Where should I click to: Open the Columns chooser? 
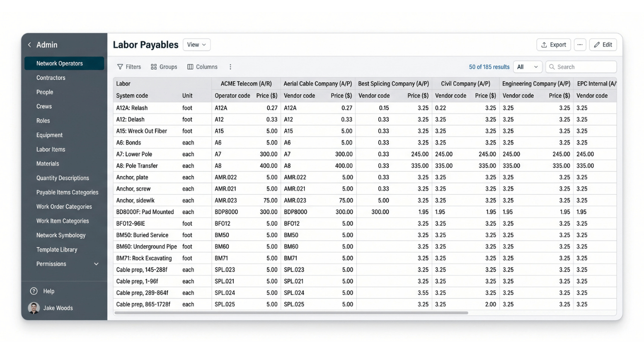pos(202,67)
